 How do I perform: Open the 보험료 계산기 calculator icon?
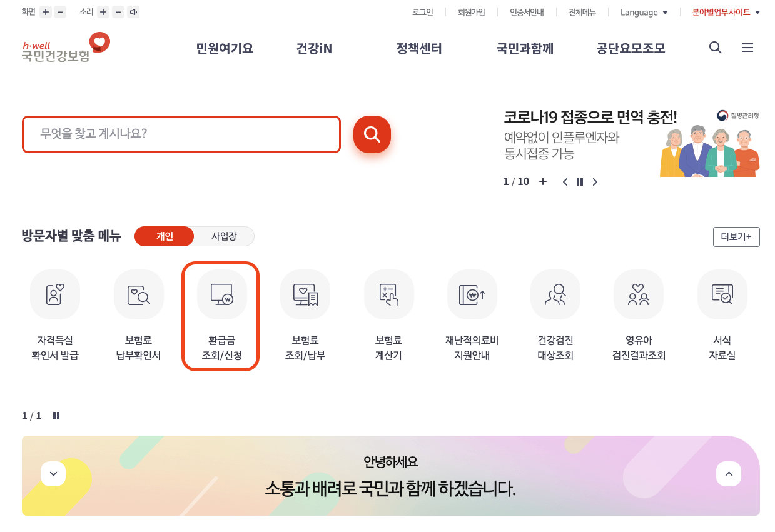point(388,294)
